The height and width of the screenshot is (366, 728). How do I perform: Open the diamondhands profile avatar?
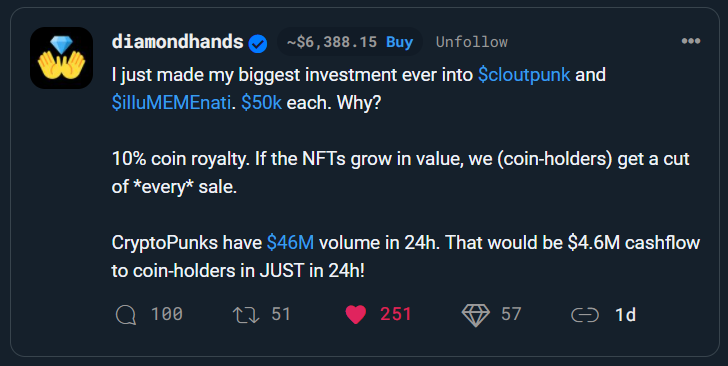pos(61,58)
